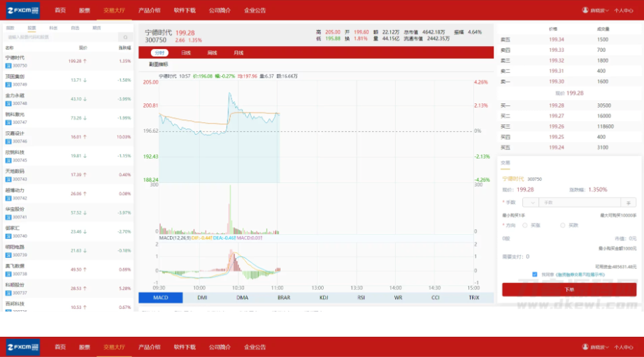Select the RSI indicator tab
Screen dimensions: 644x357
click(x=361, y=298)
